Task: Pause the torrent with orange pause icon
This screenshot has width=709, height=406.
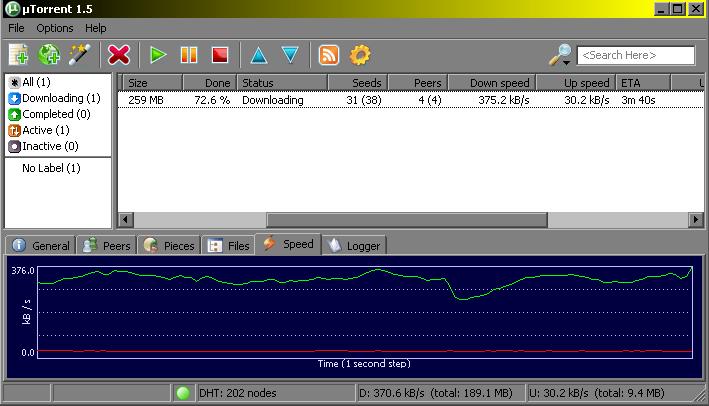Action: pos(189,55)
